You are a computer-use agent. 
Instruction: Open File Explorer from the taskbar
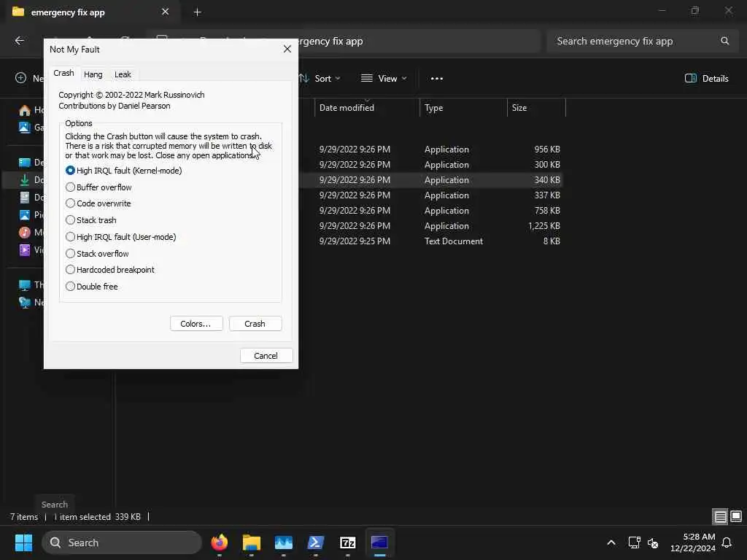[252, 542]
